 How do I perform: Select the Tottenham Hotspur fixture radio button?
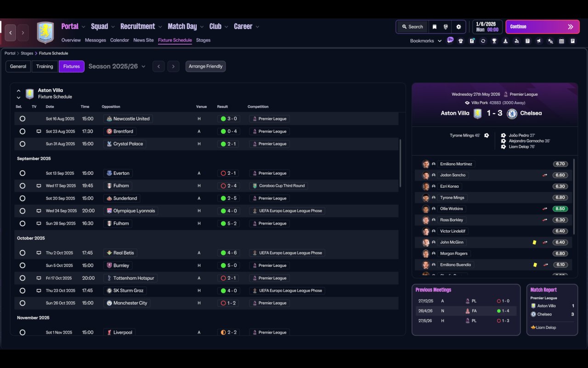[x=23, y=278]
